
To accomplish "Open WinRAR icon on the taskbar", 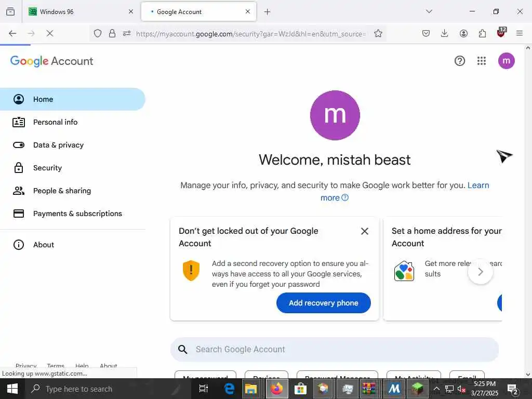I will (369, 389).
